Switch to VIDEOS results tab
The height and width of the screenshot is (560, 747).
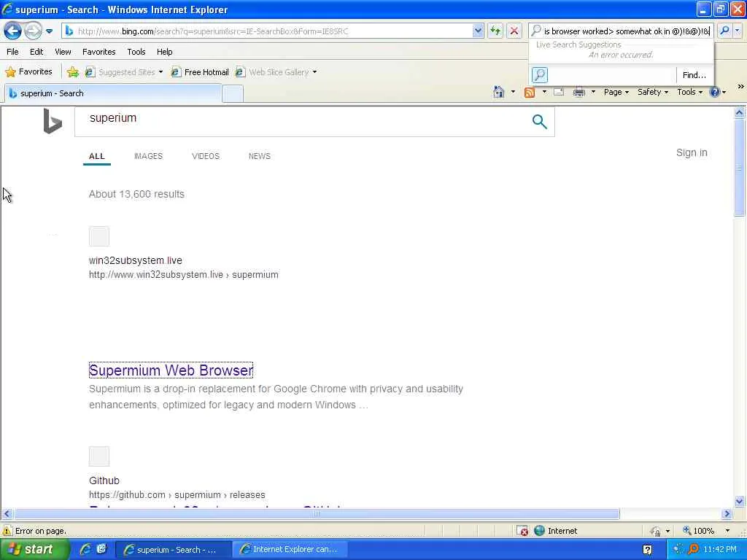(x=205, y=156)
